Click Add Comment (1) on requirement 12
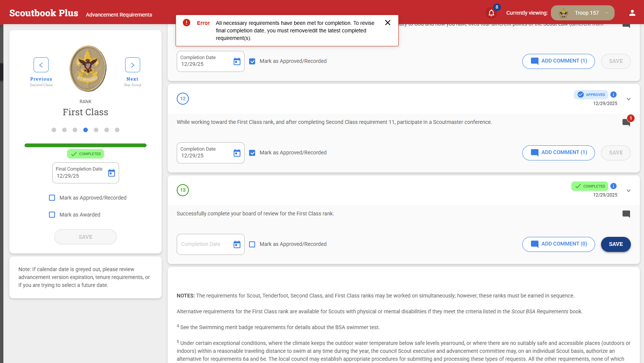This screenshot has height=363, width=644. [x=558, y=153]
